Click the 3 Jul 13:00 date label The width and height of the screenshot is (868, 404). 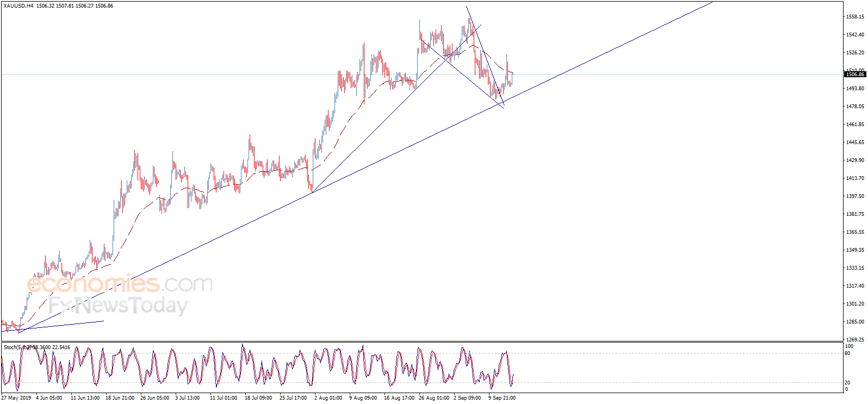click(188, 398)
